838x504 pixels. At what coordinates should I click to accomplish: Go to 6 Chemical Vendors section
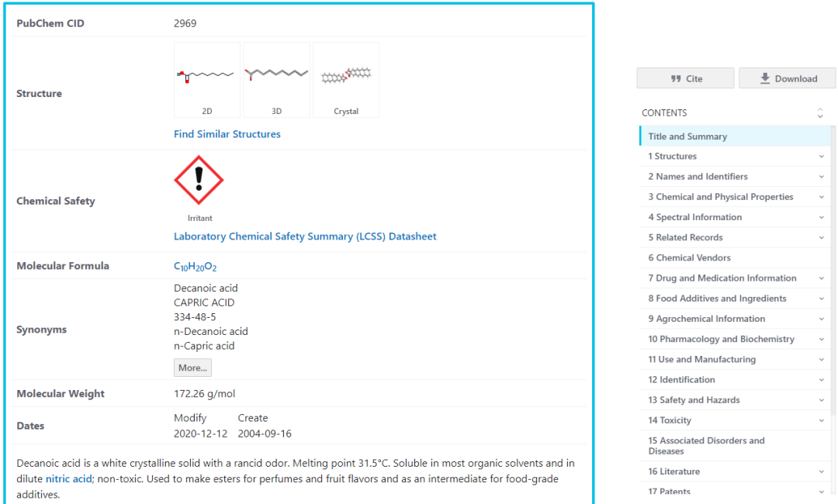click(689, 258)
